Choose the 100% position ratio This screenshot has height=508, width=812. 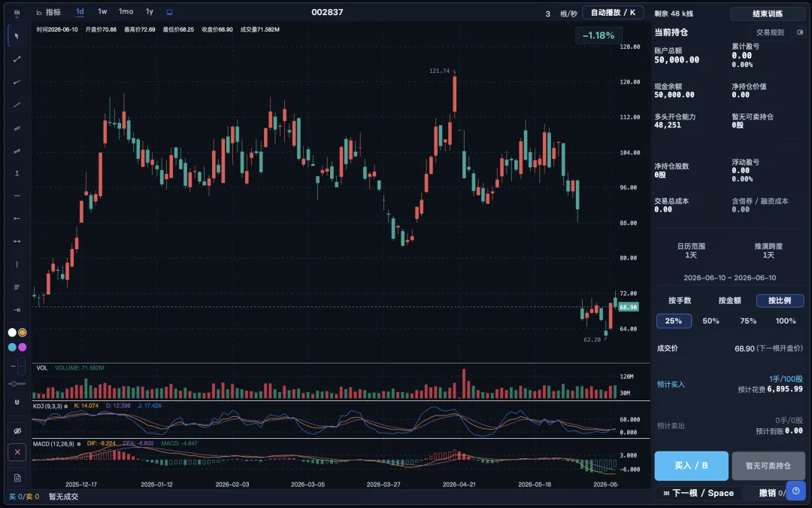click(786, 321)
